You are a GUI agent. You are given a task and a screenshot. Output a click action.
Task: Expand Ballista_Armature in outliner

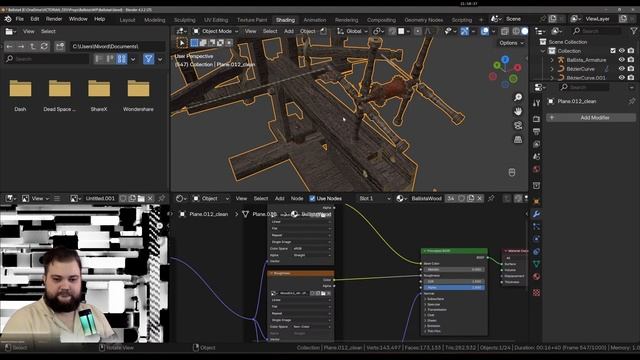click(x=552, y=60)
